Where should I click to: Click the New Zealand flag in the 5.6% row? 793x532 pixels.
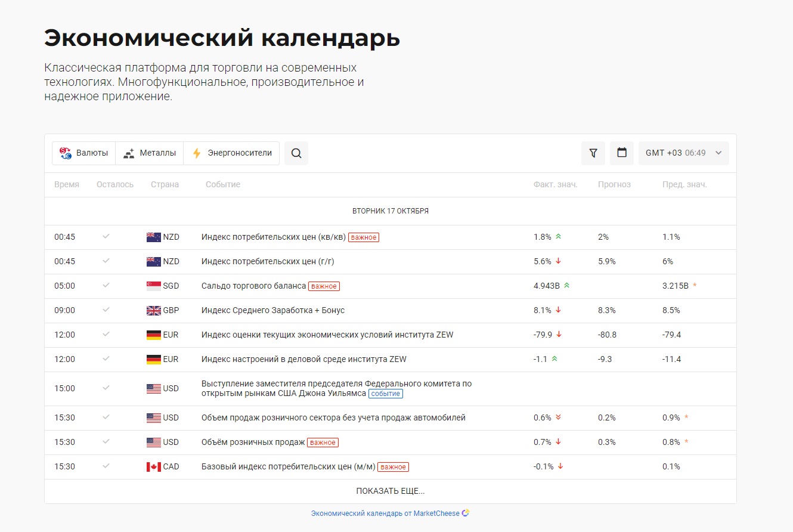point(153,262)
